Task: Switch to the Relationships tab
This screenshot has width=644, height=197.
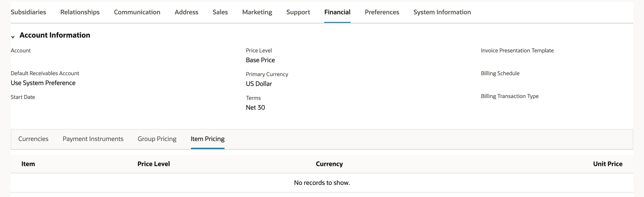Action: (80, 12)
